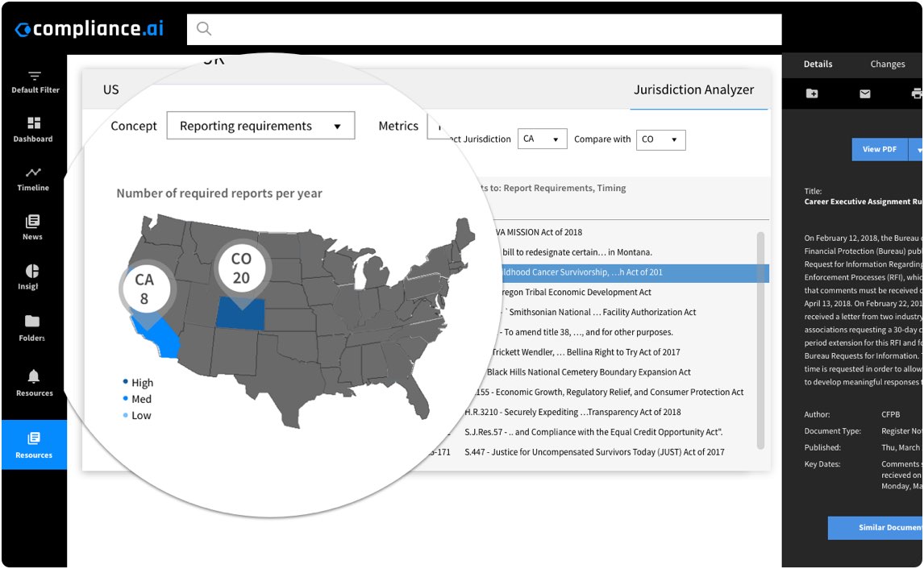Switch to the Details tab

click(818, 64)
